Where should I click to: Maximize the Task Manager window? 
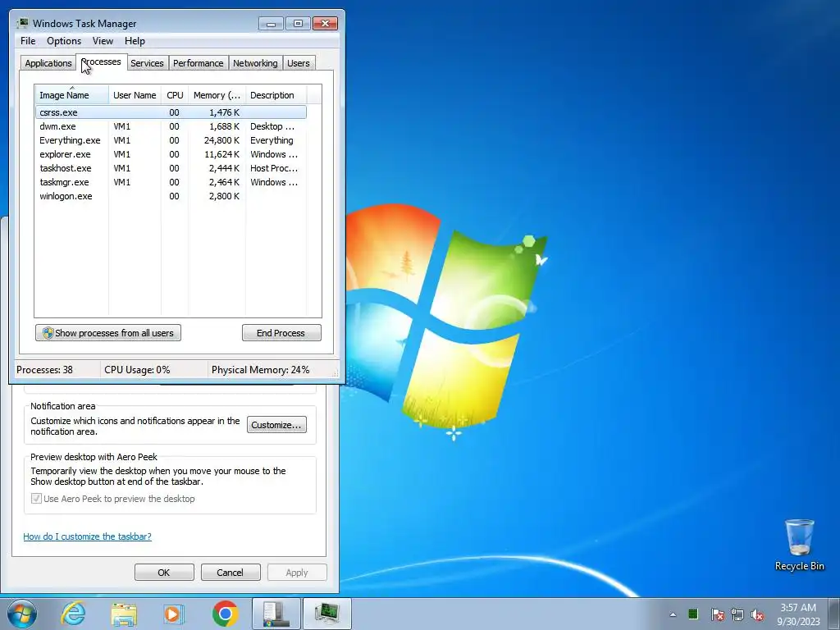[298, 24]
